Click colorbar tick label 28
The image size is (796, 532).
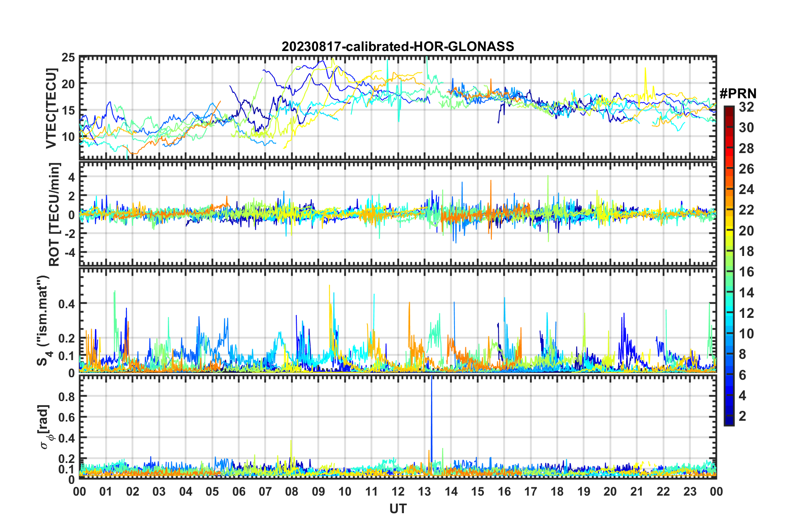746,148
